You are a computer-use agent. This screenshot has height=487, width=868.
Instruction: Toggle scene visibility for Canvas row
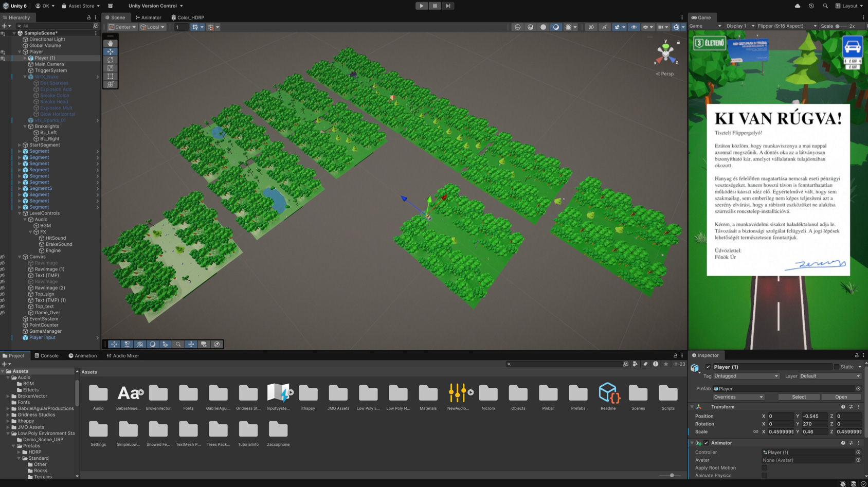(x=3, y=257)
